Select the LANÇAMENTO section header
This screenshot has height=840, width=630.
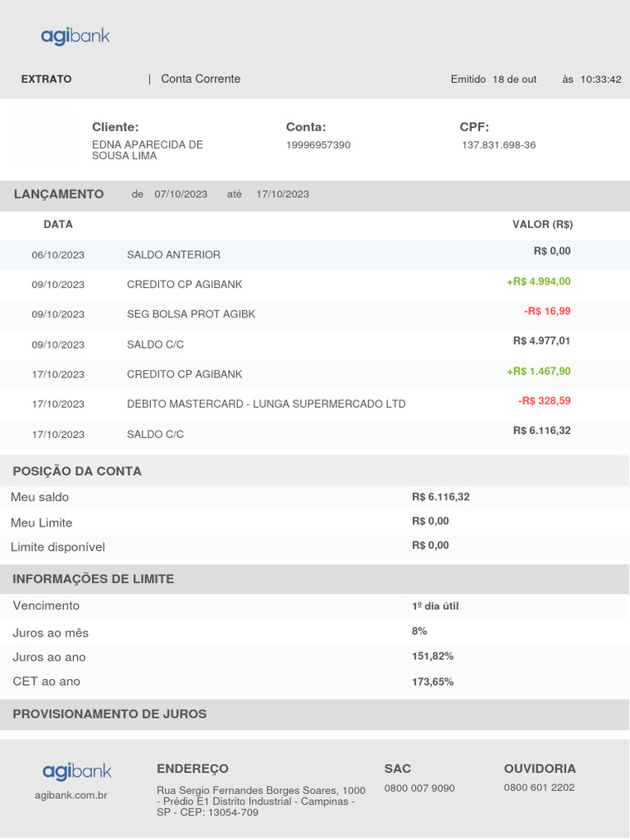pyautogui.click(x=59, y=194)
